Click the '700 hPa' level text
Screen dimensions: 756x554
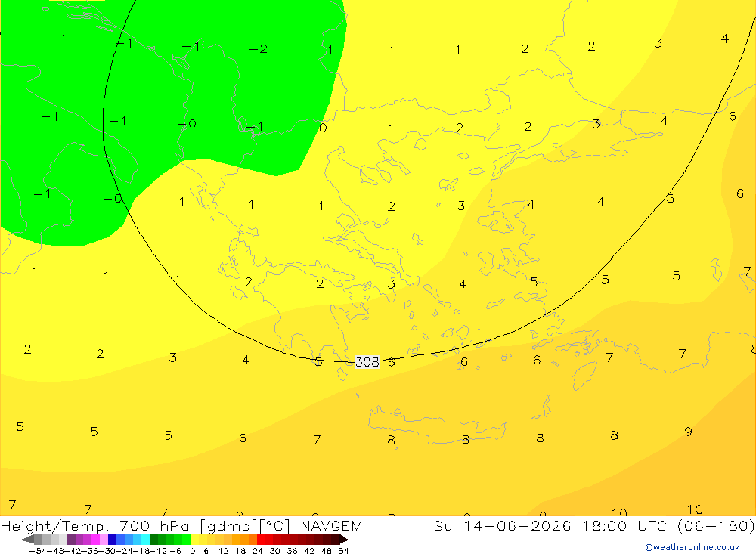tap(154, 525)
